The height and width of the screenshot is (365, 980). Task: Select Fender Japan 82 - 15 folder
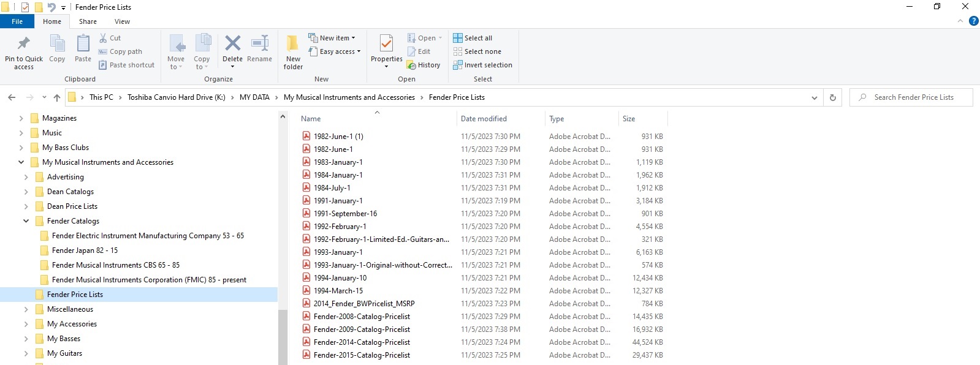point(85,250)
